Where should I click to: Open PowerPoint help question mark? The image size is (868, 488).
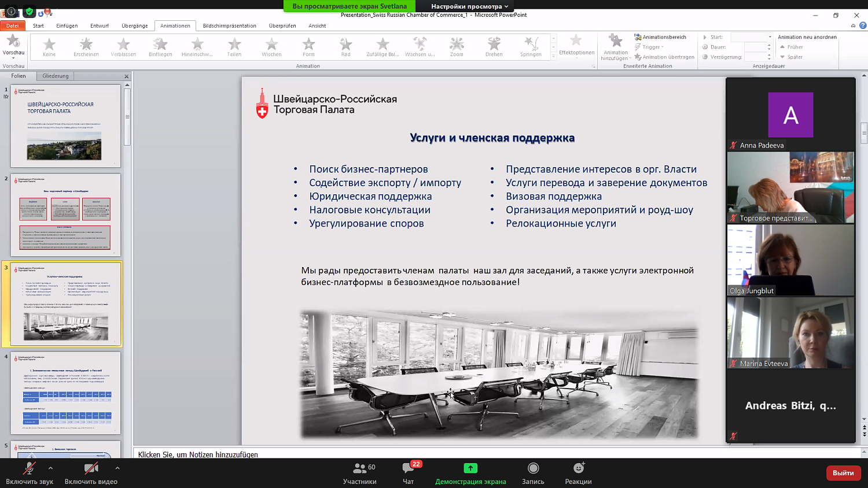point(863,25)
